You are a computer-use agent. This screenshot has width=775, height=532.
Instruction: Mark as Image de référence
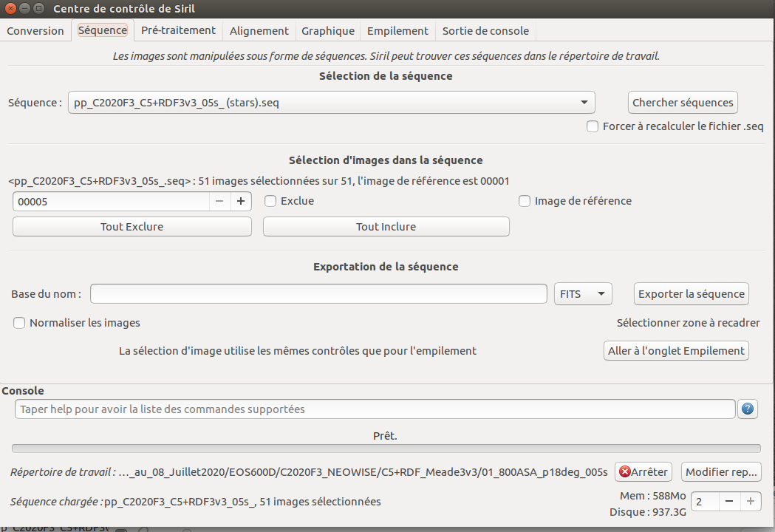(525, 201)
